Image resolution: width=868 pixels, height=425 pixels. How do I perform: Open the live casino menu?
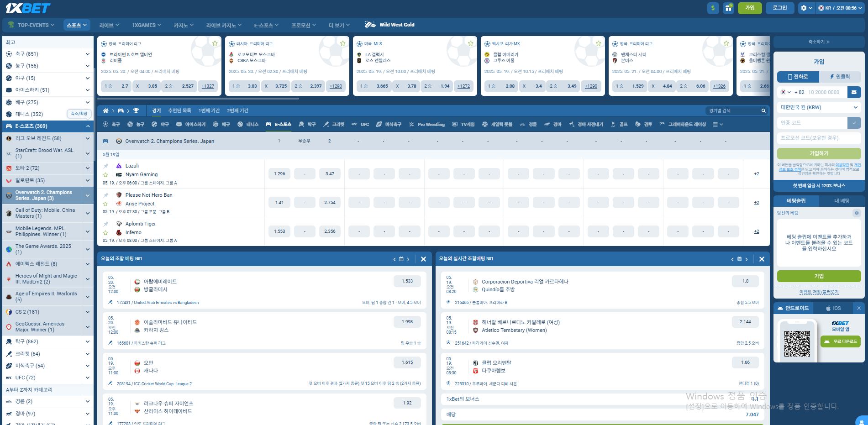pos(224,25)
